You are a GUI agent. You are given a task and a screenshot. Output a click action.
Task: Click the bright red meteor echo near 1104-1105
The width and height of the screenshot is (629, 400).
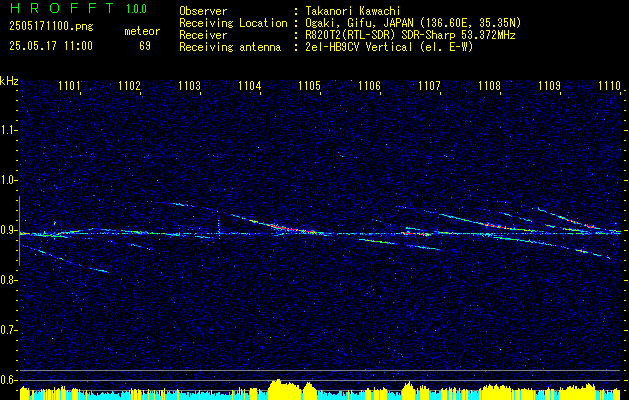click(291, 229)
